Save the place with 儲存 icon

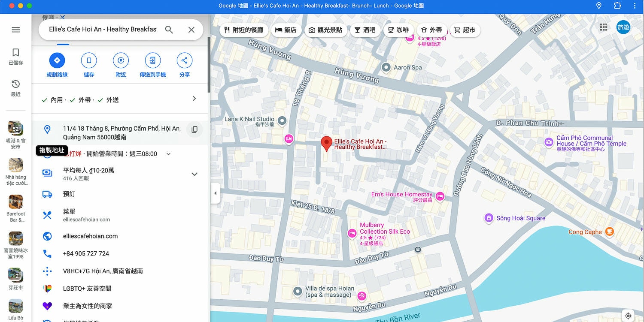(89, 60)
